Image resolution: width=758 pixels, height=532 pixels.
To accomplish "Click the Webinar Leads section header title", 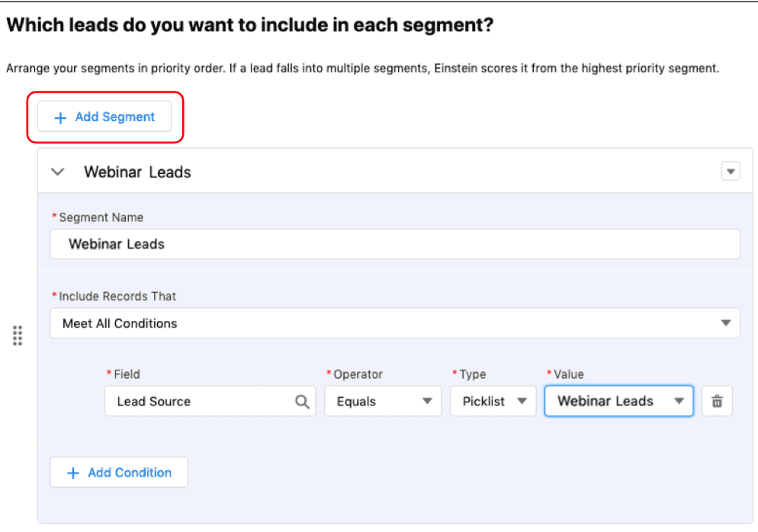I will (137, 172).
